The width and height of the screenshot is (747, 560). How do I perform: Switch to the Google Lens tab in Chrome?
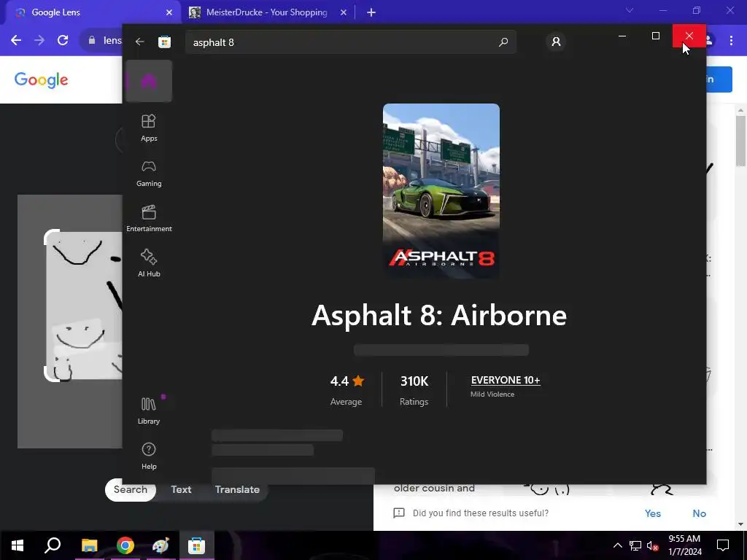[x=93, y=12]
